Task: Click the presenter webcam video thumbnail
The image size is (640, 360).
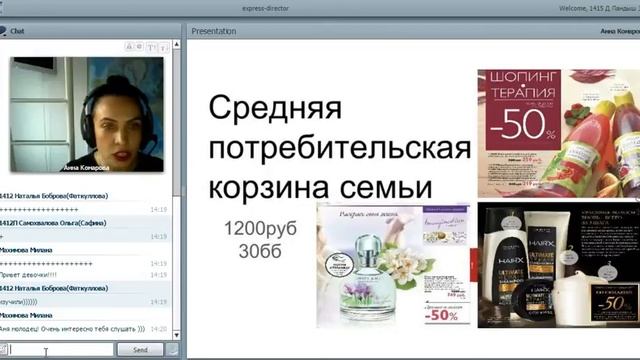Action: [x=87, y=114]
